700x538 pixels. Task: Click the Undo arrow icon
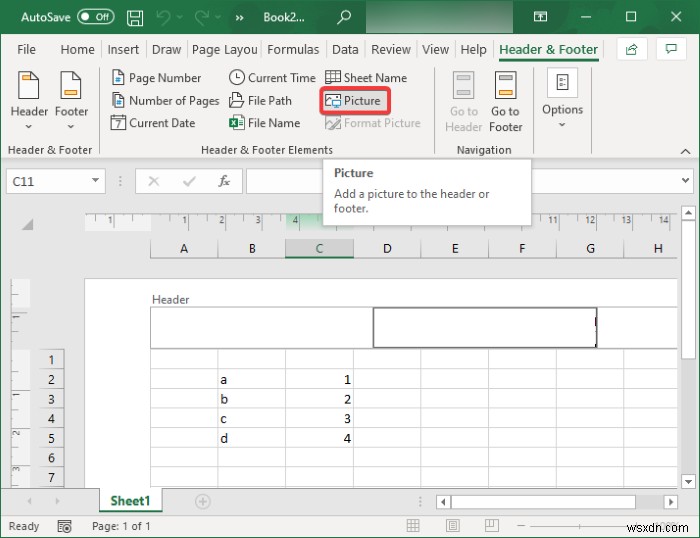pos(164,17)
